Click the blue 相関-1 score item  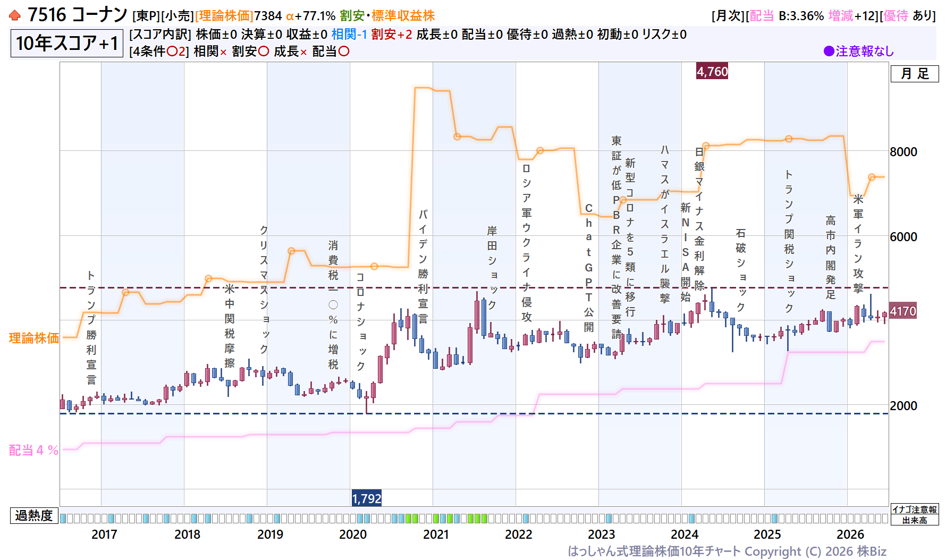pos(349,35)
